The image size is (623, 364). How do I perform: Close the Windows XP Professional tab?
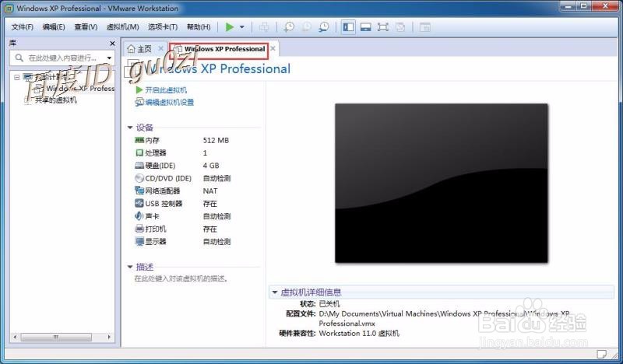273,48
